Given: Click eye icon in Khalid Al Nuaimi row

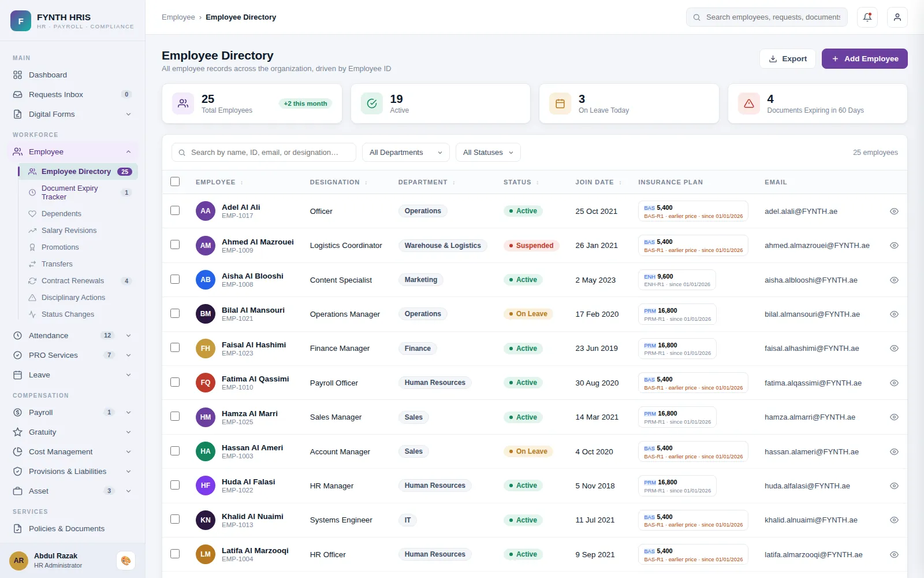Looking at the screenshot, I should [x=894, y=520].
